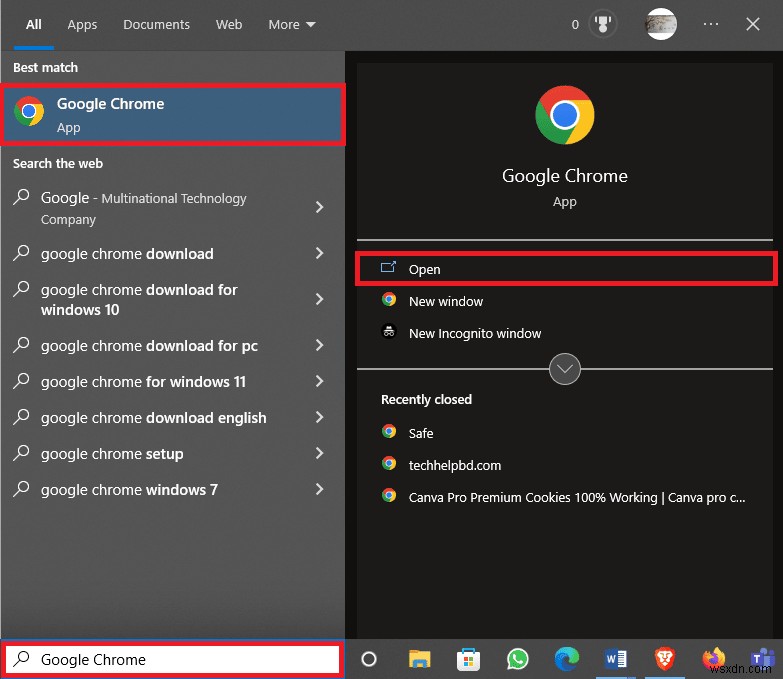Expand more Chrome actions with down chevron
783x679 pixels.
[565, 369]
